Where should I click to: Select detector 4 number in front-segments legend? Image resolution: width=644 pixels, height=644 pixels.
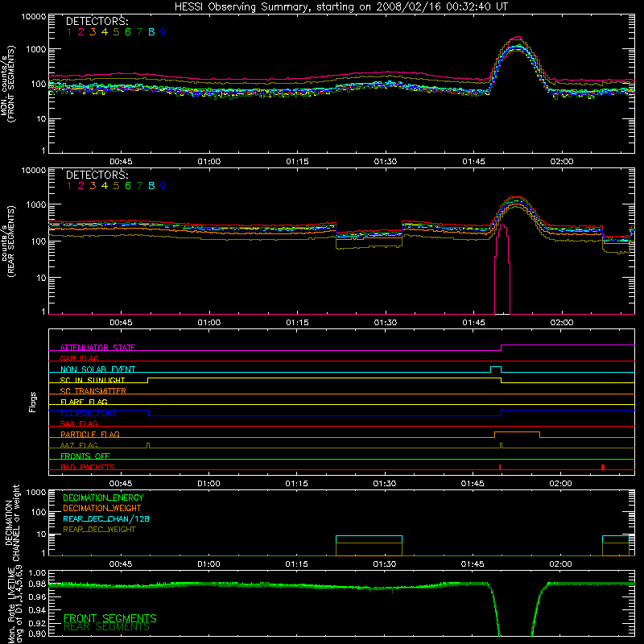tap(105, 32)
